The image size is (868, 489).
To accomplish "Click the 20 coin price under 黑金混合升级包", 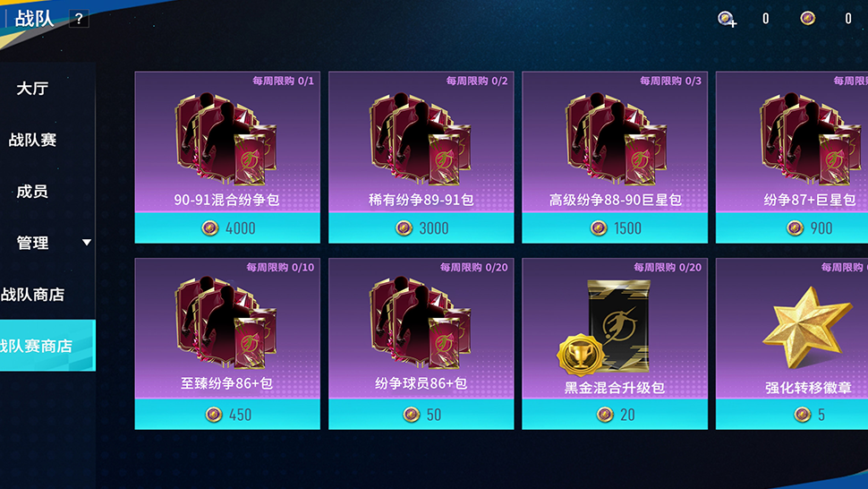I will click(x=615, y=415).
